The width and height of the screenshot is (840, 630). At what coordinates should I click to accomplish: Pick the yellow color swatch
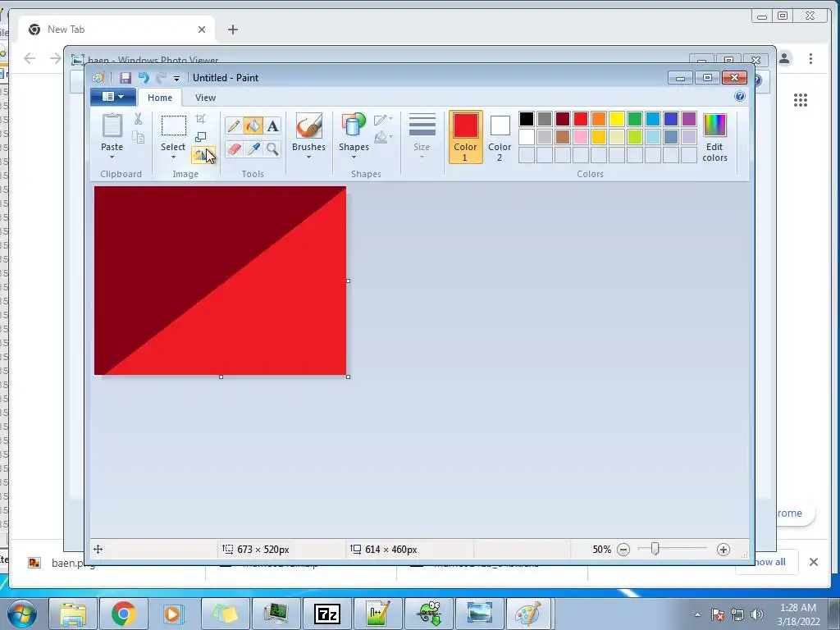(x=617, y=119)
